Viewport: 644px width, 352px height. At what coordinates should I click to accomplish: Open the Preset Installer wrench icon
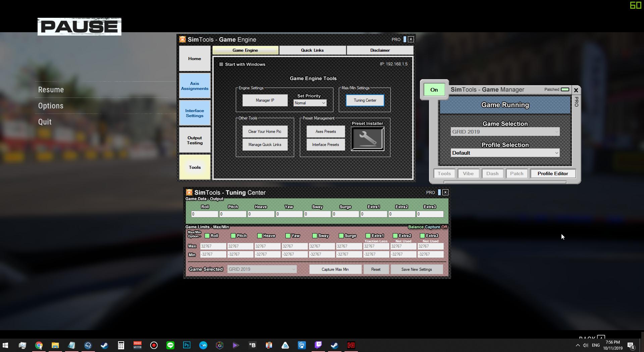point(367,139)
